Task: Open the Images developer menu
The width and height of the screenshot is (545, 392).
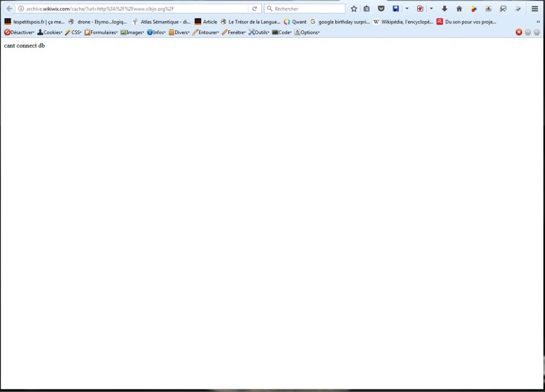Action: point(132,32)
